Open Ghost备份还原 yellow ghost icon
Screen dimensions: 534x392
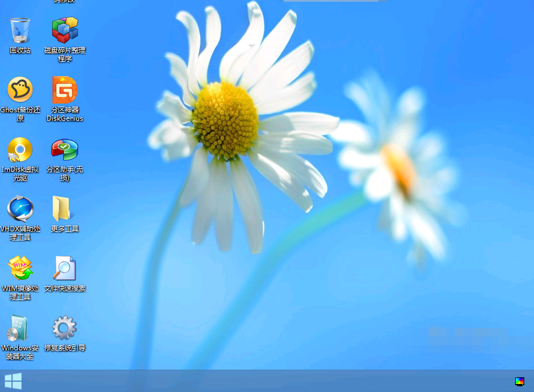pos(20,90)
